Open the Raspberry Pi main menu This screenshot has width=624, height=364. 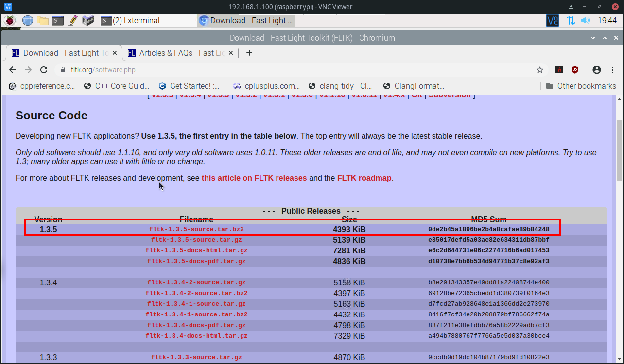tap(10, 20)
